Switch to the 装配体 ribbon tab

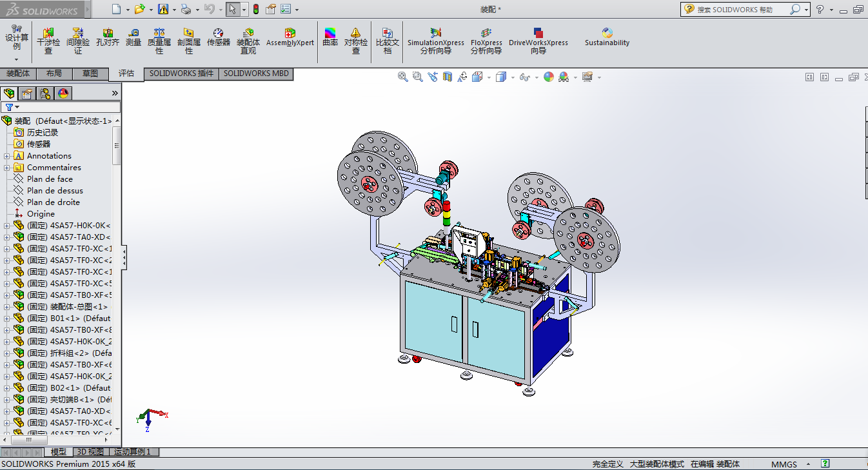pos(18,73)
